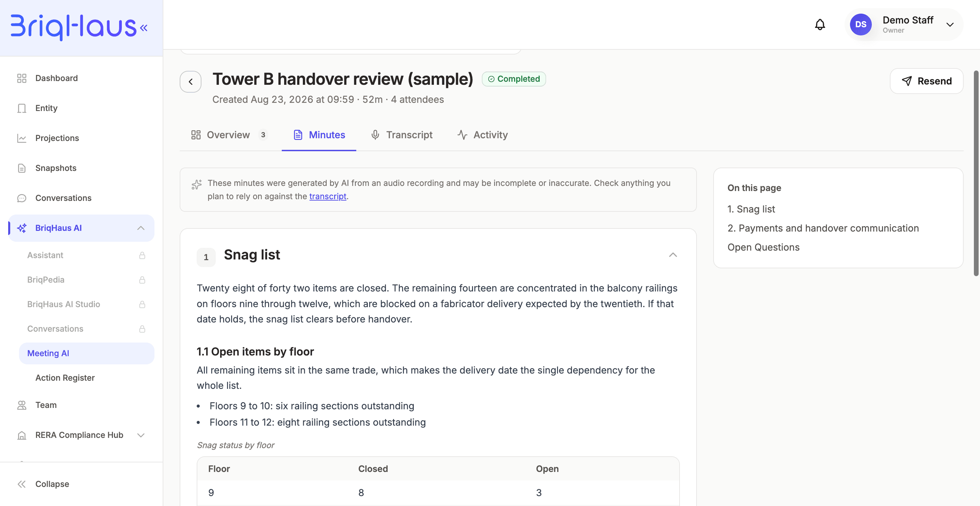Click the BriqHaus AI sparkle icon
The image size is (980, 506).
22,228
